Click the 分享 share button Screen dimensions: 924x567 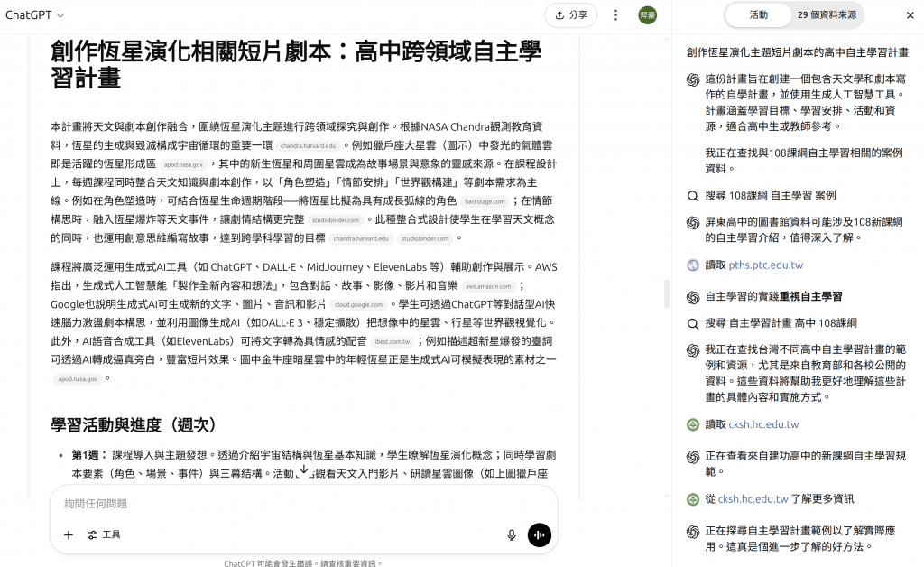point(570,14)
